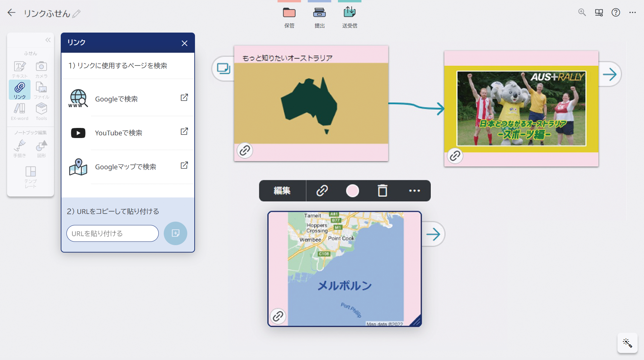Select the 図形 shapes tool

(41, 148)
